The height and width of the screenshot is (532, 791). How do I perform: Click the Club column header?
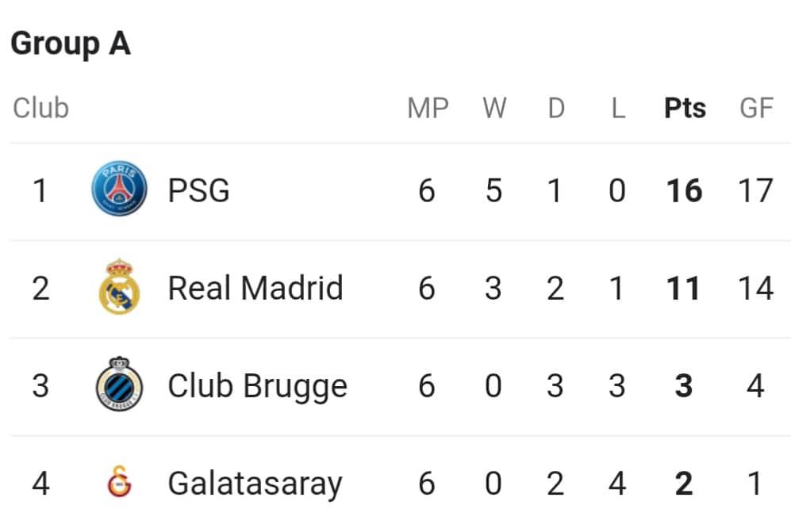point(41,108)
